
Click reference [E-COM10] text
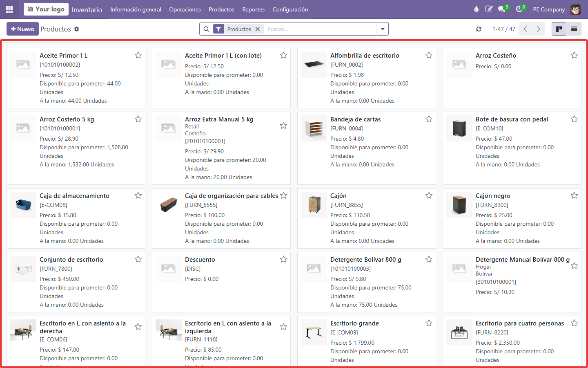[490, 128]
